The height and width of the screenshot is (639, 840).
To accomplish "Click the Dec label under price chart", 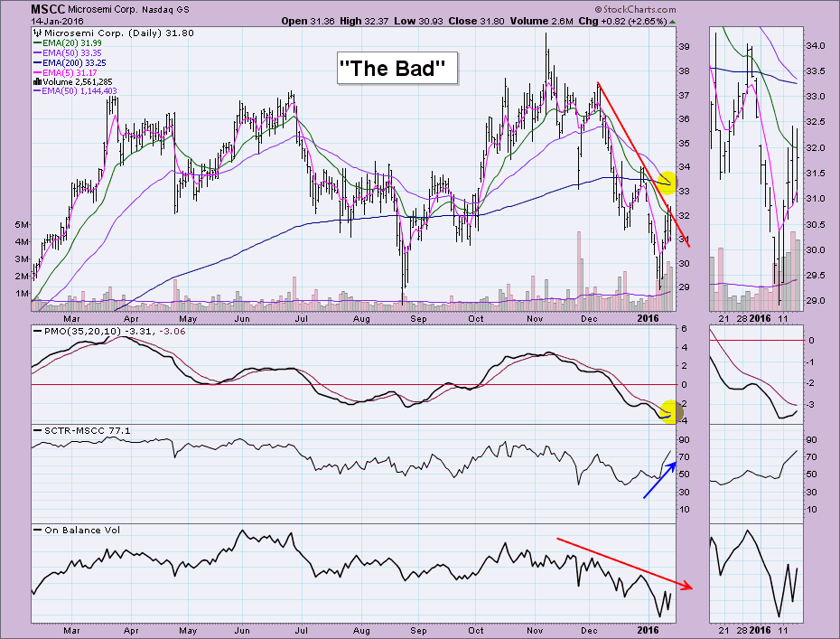I will 589,318.
